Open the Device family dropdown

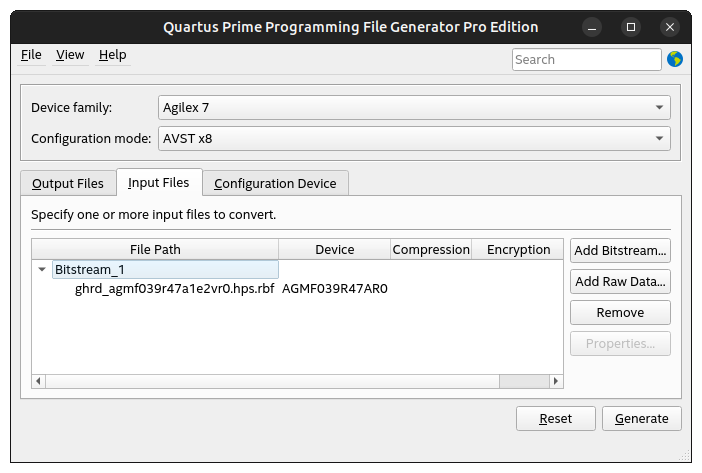(x=414, y=107)
